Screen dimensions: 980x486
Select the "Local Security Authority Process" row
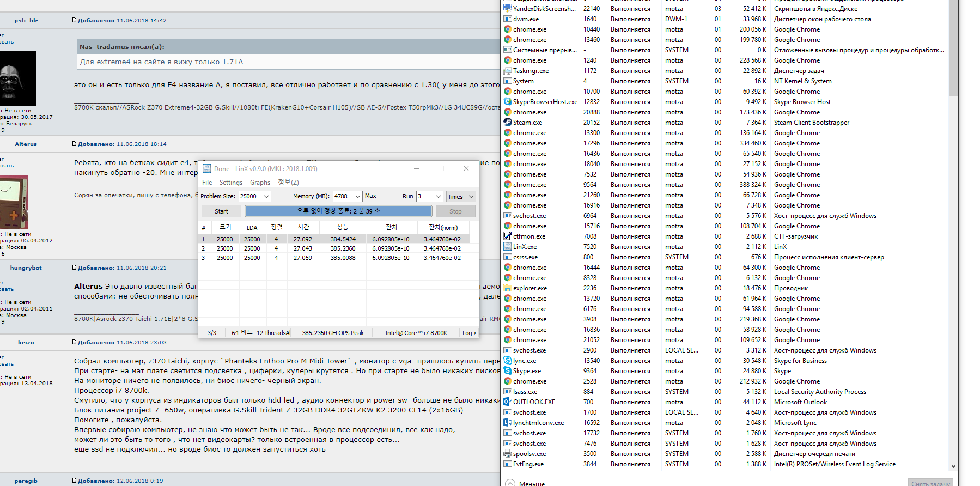(x=820, y=392)
